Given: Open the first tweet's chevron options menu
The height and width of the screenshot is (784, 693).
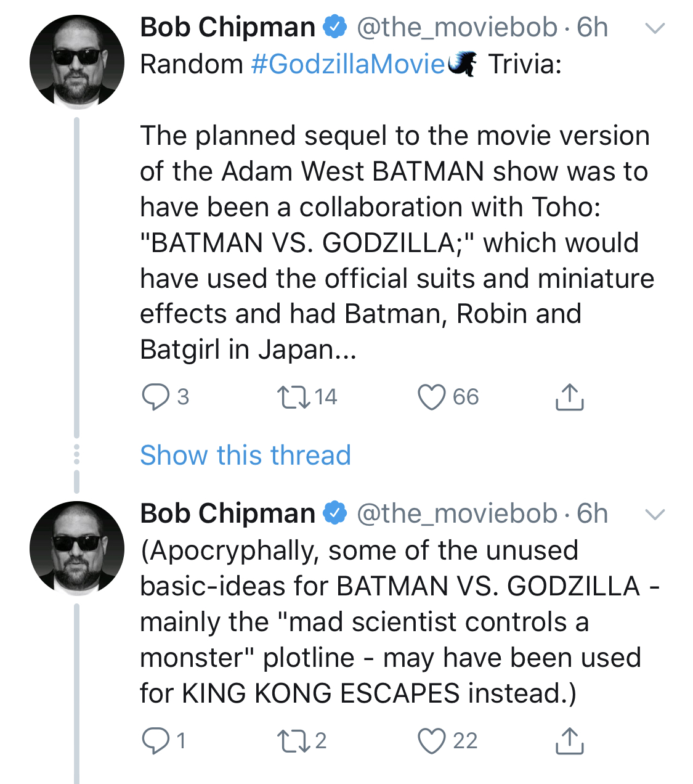Looking at the screenshot, I should [654, 28].
